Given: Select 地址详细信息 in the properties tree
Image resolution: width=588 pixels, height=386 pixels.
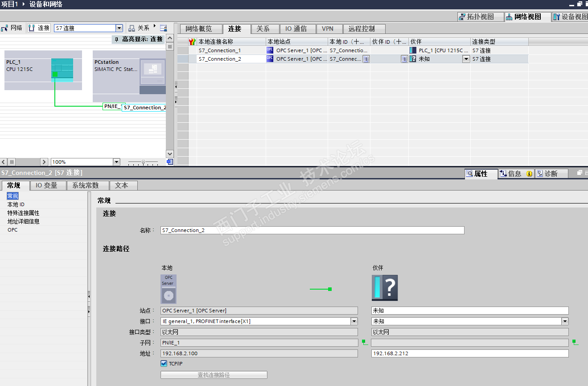Looking at the screenshot, I should click(x=23, y=221).
